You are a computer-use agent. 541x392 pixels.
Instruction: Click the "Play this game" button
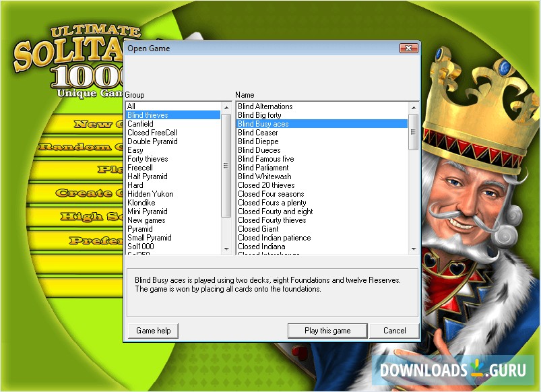(x=327, y=331)
